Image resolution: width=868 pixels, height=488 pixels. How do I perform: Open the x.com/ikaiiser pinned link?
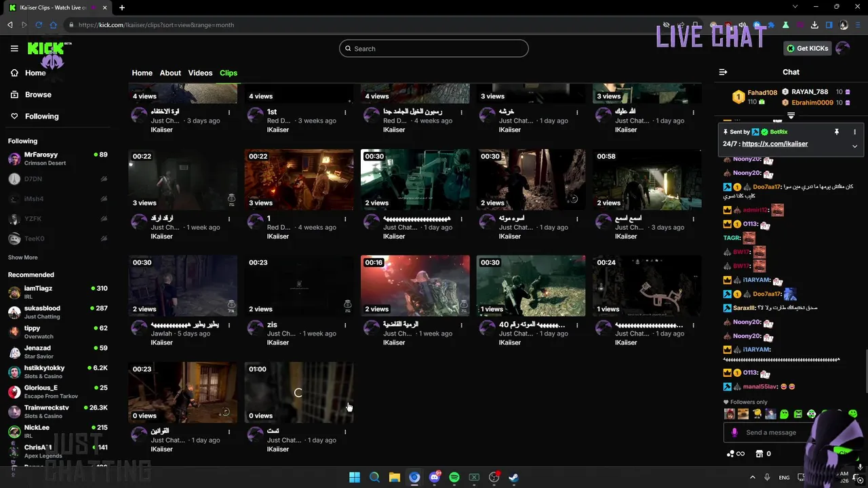(x=774, y=144)
